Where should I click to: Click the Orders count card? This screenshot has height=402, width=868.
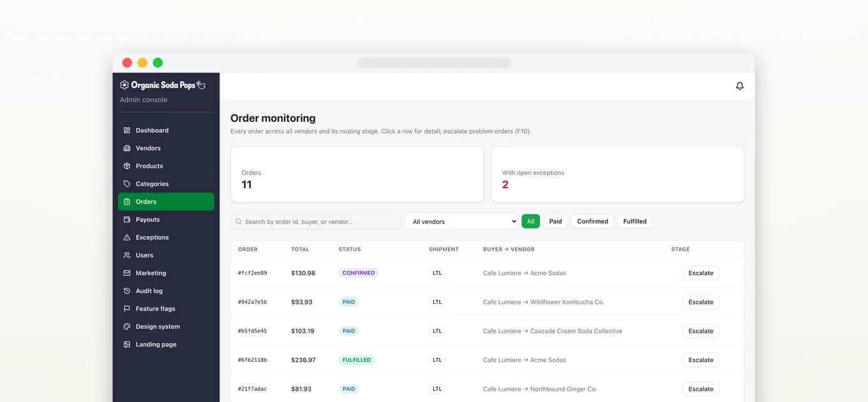357,175
